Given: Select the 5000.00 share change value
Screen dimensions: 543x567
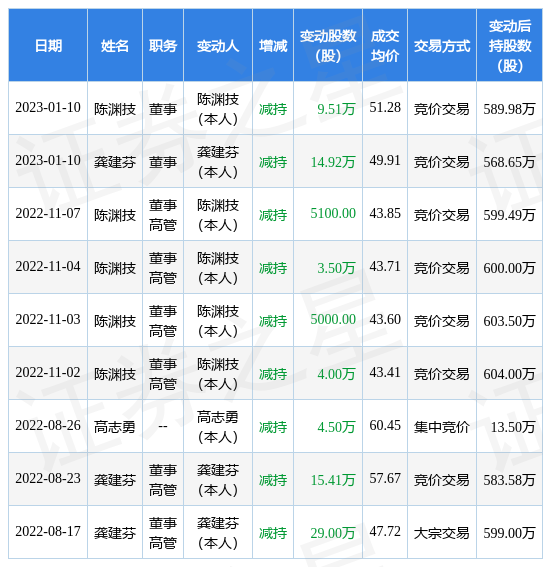Looking at the screenshot, I should click(x=333, y=320).
